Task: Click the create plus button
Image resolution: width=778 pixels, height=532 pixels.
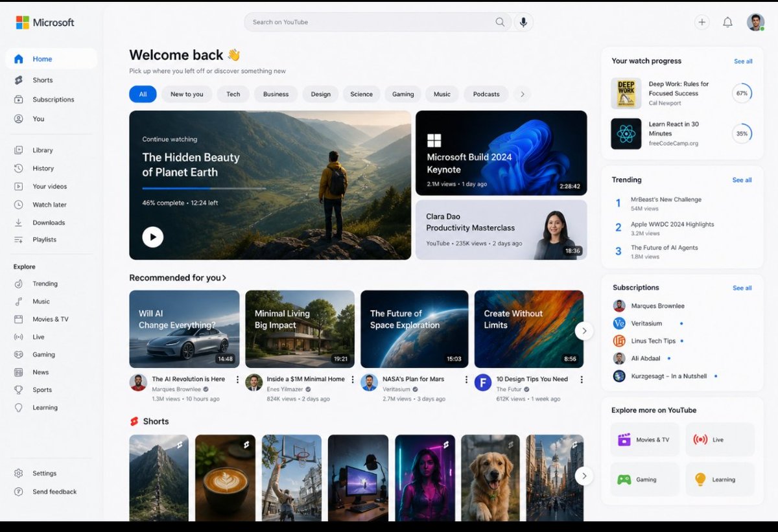Action: click(x=701, y=22)
